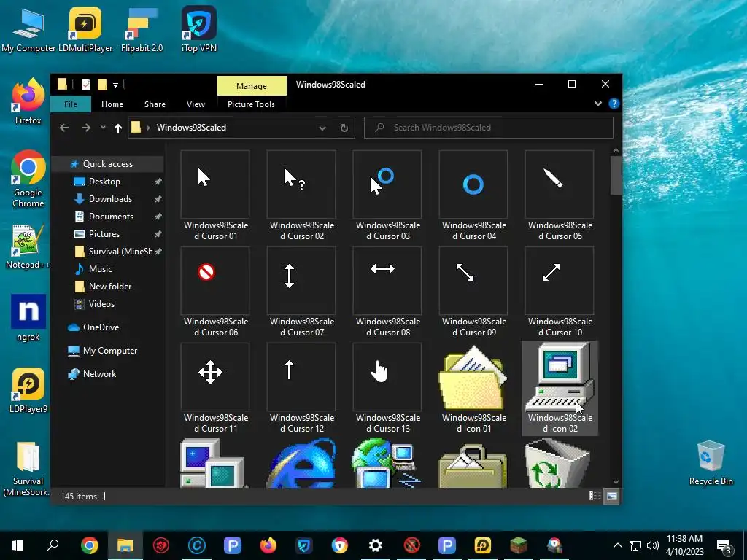Screen dimensions: 747x560
Task: Open recent locations dropdown arrow
Action: (x=103, y=128)
